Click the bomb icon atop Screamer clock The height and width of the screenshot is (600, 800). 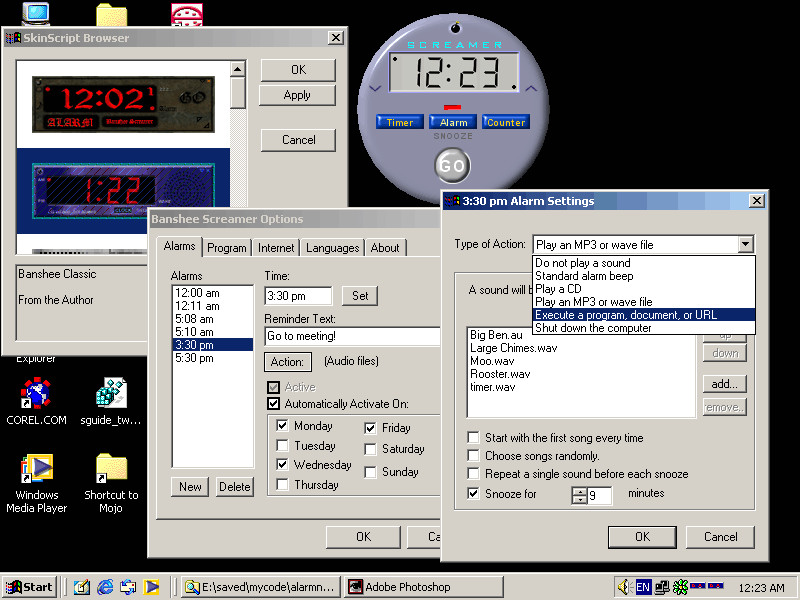click(456, 28)
